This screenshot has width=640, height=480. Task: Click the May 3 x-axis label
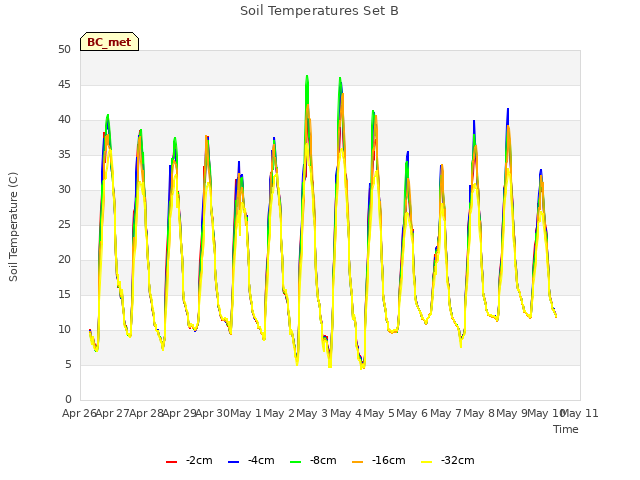pos(312,413)
